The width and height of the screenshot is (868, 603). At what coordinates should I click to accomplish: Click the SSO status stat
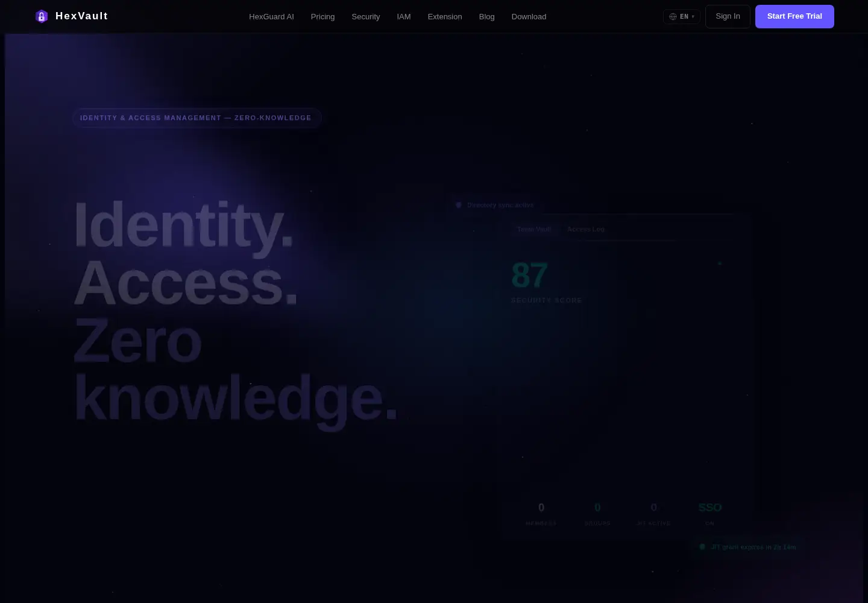[x=710, y=514]
